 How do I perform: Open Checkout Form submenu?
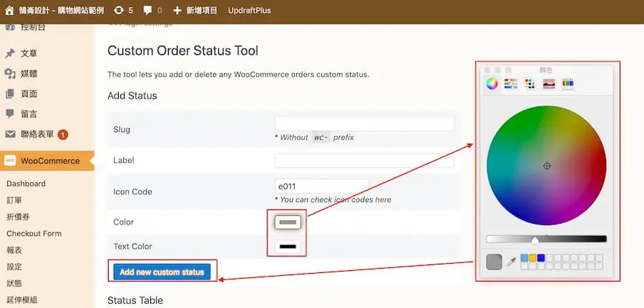pyautogui.click(x=34, y=234)
